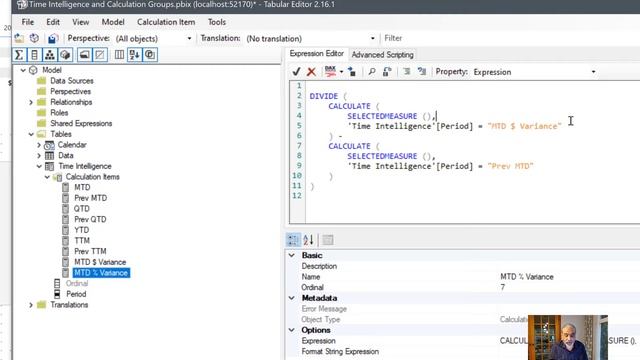The height and width of the screenshot is (360, 640).
Task: Open the Model menu
Action: point(113,22)
